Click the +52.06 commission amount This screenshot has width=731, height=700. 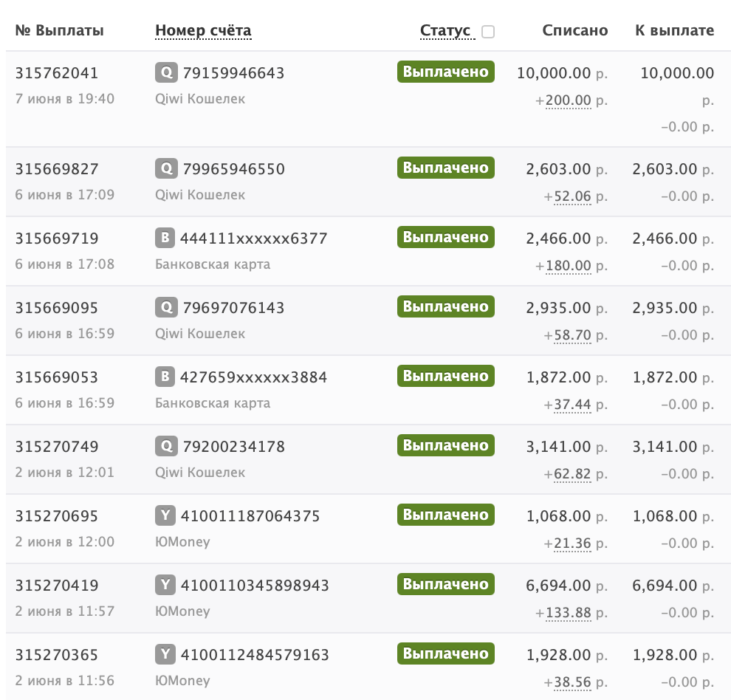point(572,196)
